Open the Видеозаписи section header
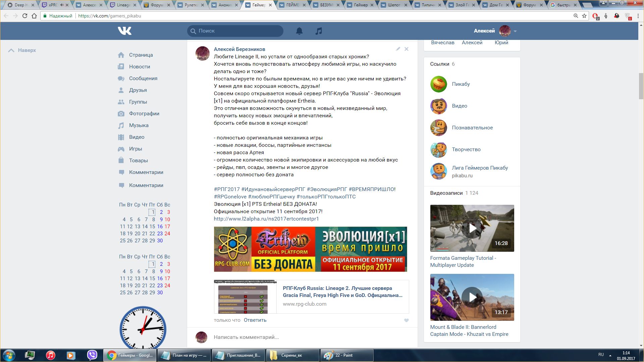 point(446,193)
